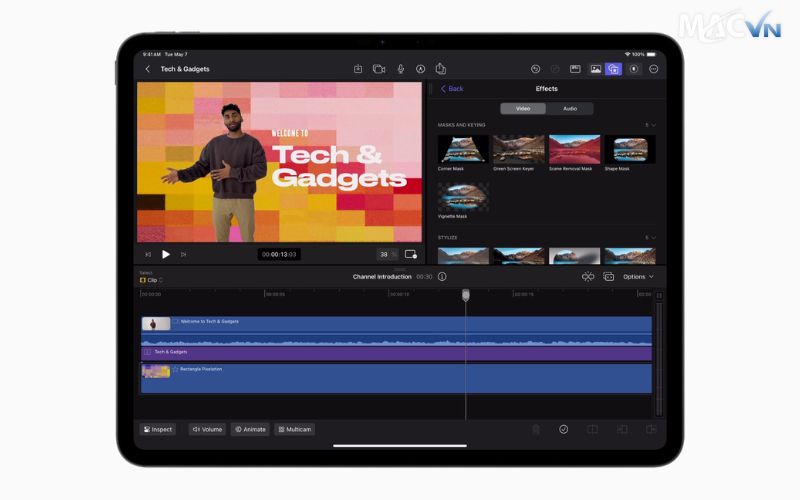The image size is (800, 500).
Task: Tap the delete trash icon in bottom bar
Action: 536,430
